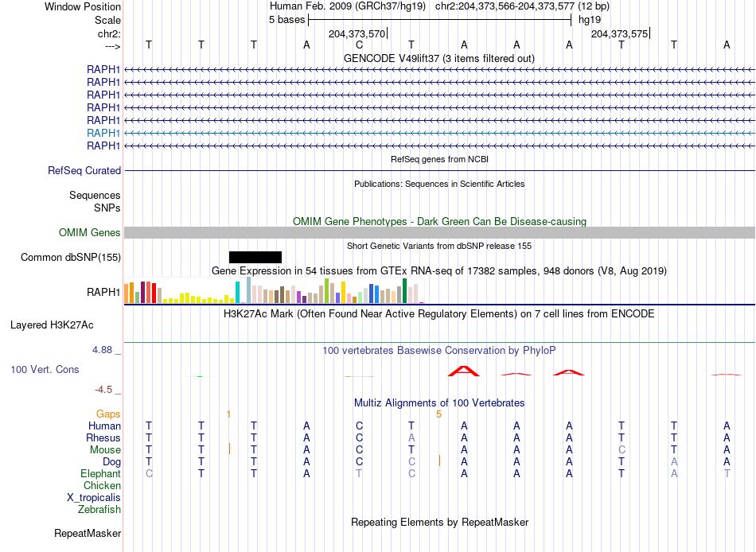Screen dimensions: 756x552
Task: Click the chr2:204,373,566-204,373,577 (12 bp) position text
Action: (522, 6)
